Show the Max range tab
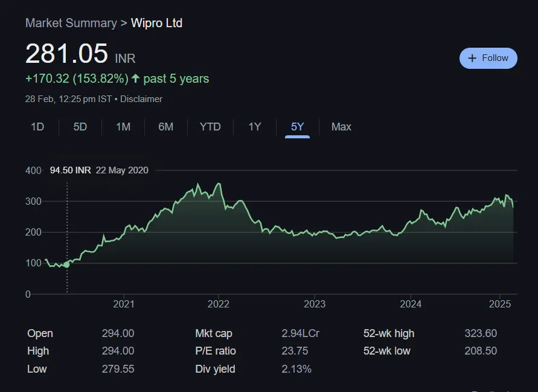 (341, 127)
